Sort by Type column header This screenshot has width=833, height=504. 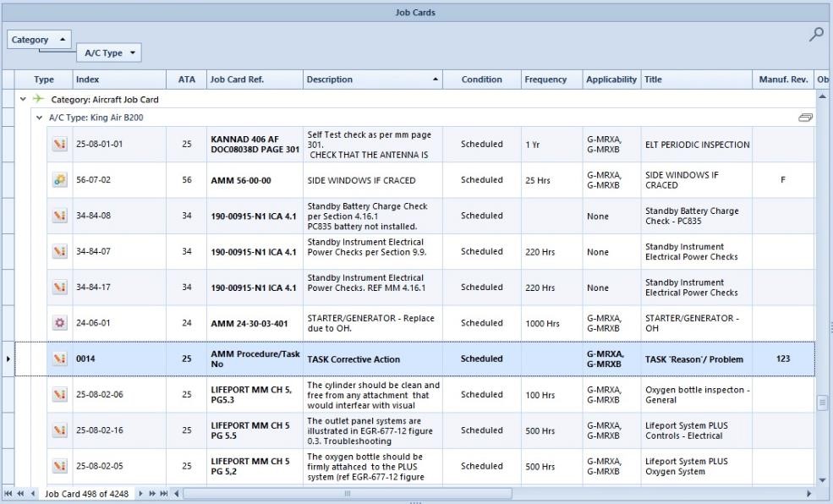(44, 79)
